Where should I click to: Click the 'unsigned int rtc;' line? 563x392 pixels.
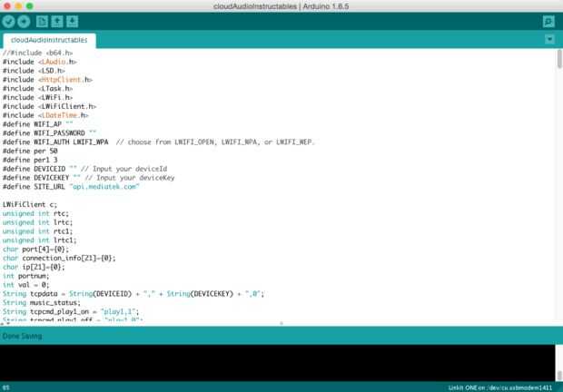click(x=35, y=214)
